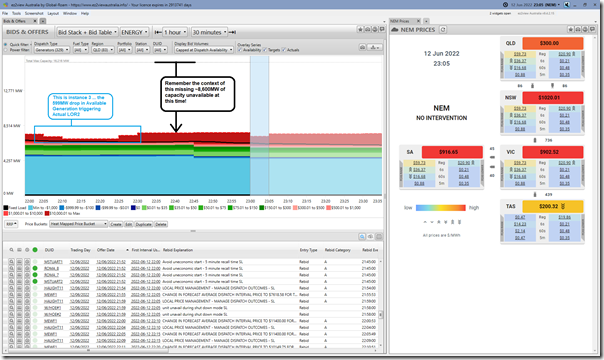The width and height of the screenshot is (604, 360).
Task: Close the NEM Prices tab
Action: click(x=417, y=21)
